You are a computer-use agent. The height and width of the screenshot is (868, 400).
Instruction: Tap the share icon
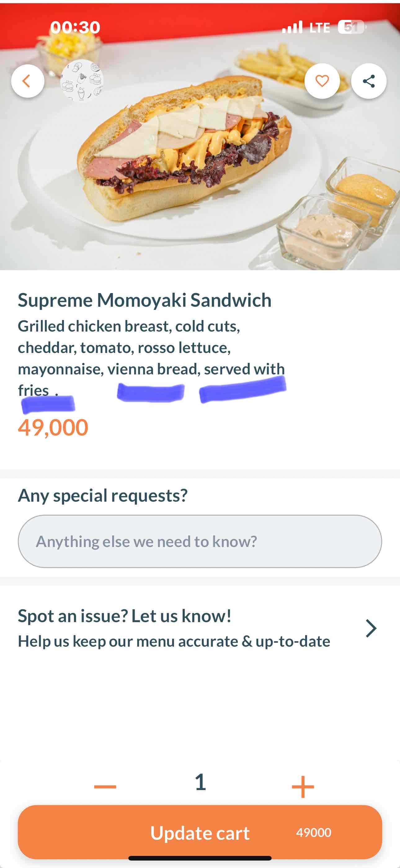[369, 81]
